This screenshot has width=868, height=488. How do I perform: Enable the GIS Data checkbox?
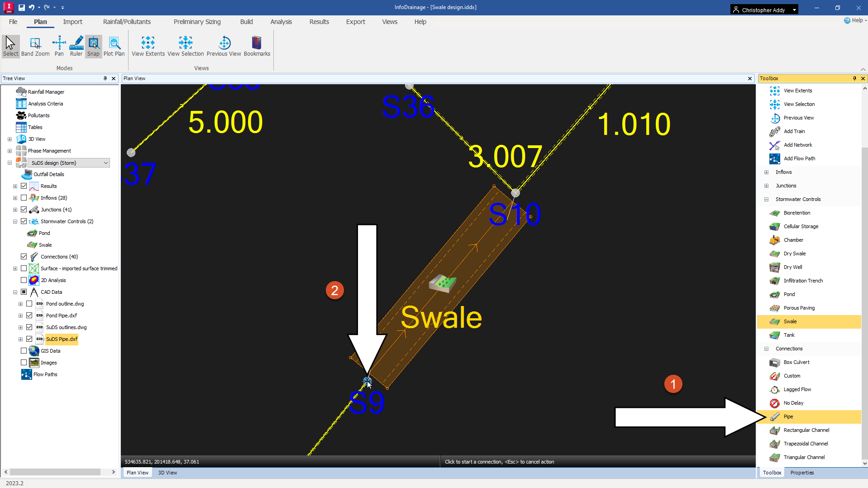click(x=24, y=351)
